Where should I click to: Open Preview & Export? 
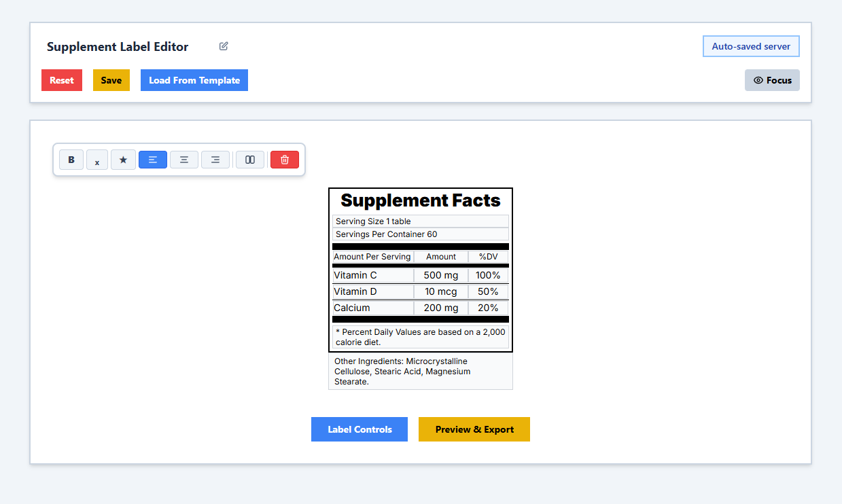474,429
